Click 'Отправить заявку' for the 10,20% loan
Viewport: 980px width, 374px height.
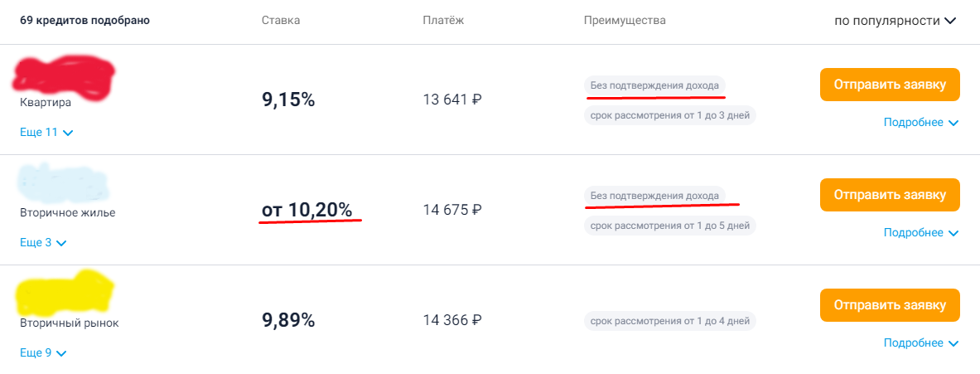tap(890, 195)
